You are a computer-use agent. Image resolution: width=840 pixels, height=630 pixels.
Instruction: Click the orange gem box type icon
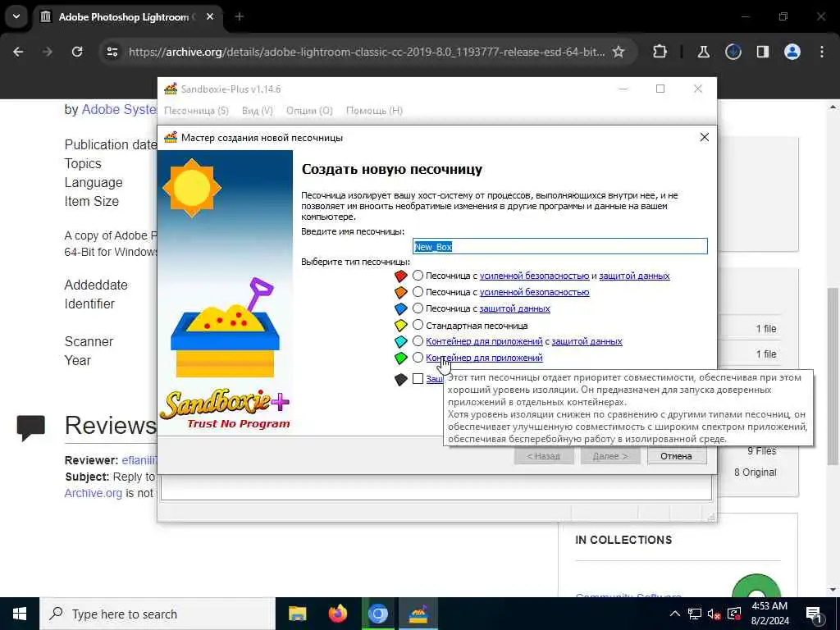(400, 293)
